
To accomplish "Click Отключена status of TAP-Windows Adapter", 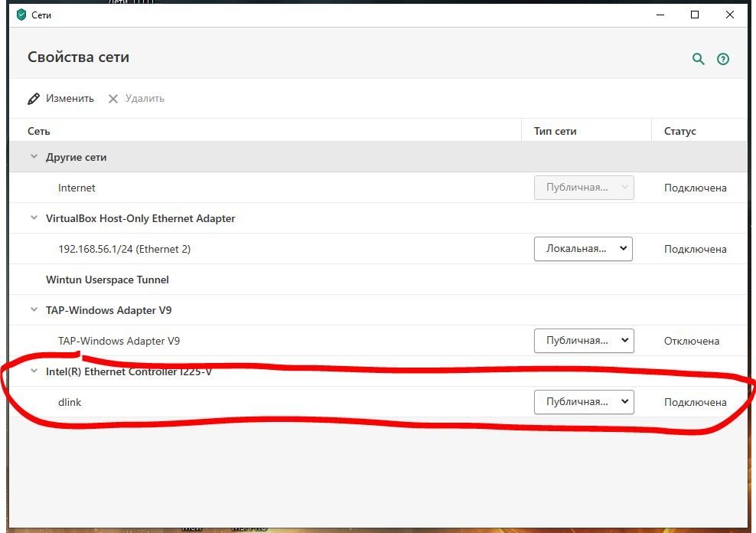I will [692, 341].
